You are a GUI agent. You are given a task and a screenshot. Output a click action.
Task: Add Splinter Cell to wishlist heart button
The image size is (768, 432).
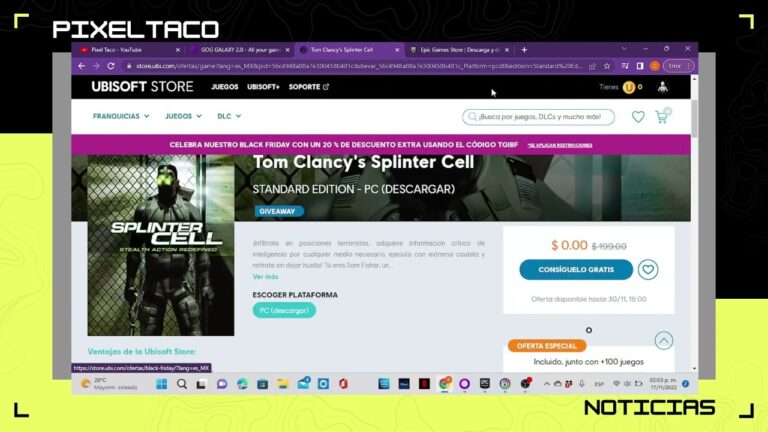(x=648, y=269)
